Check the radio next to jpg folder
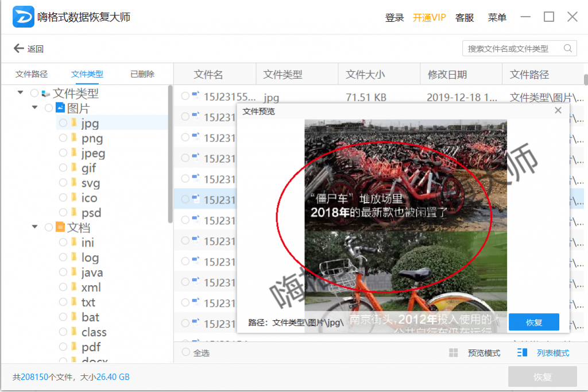Image resolution: width=588 pixels, height=392 pixels. (63, 123)
